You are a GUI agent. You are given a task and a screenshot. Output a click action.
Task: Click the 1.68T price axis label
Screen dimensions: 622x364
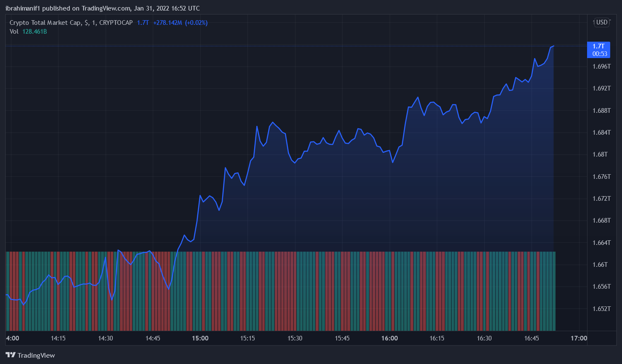tap(600, 154)
